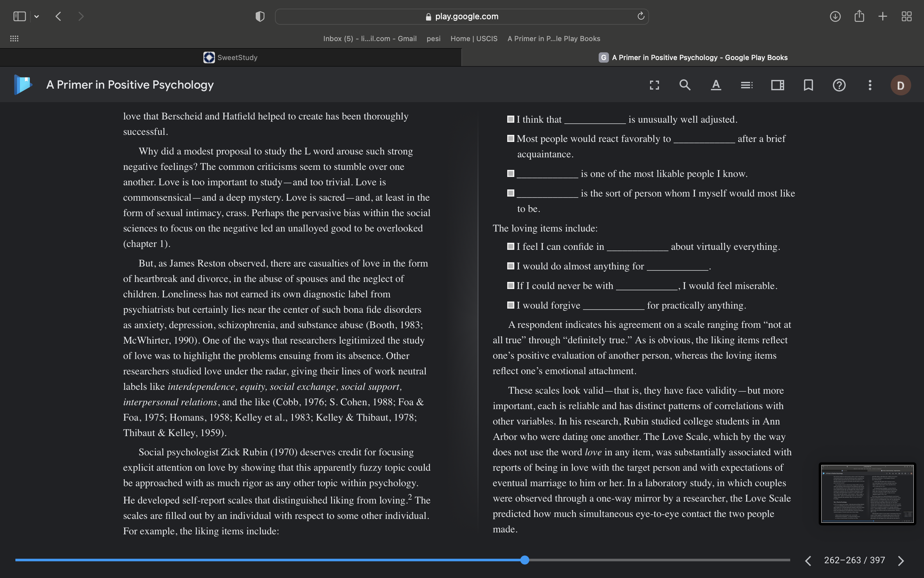The width and height of the screenshot is (924, 578).
Task: Check 'If I could never be with' item
Action: click(x=510, y=285)
